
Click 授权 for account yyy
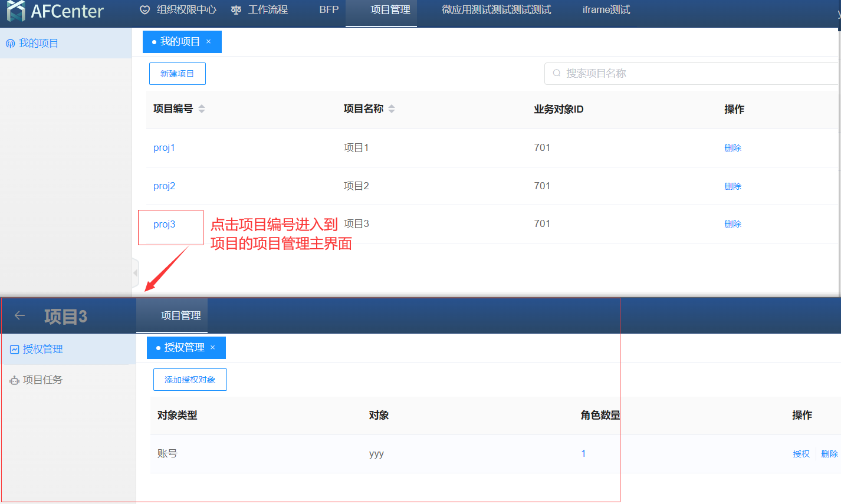(x=801, y=454)
